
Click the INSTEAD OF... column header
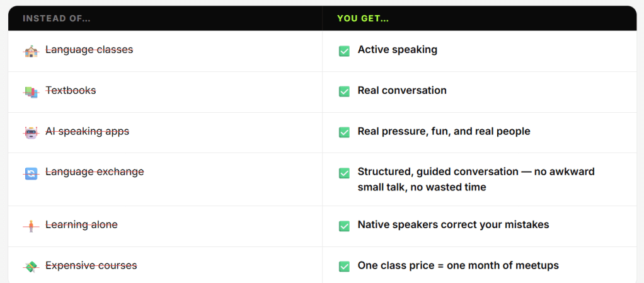[x=57, y=18]
